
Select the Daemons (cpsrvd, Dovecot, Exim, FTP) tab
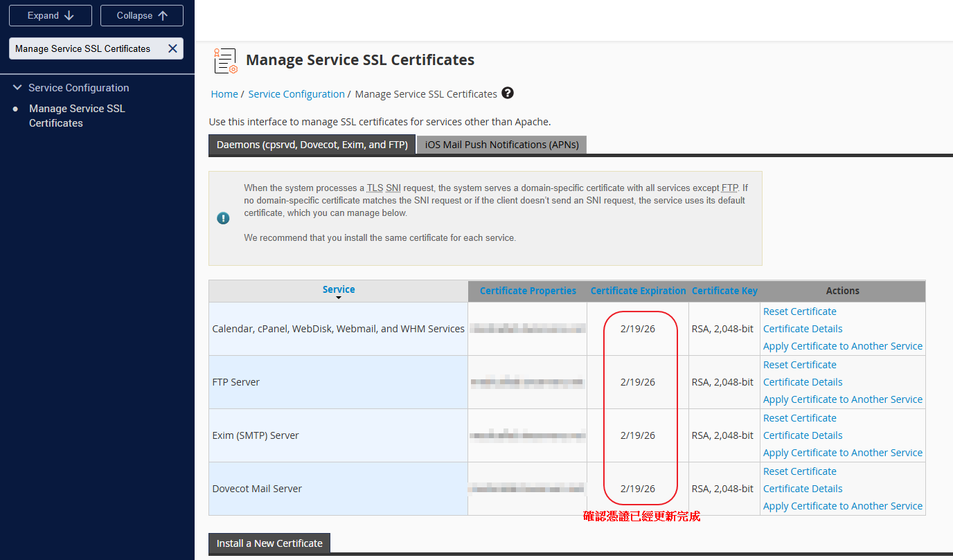[312, 145]
